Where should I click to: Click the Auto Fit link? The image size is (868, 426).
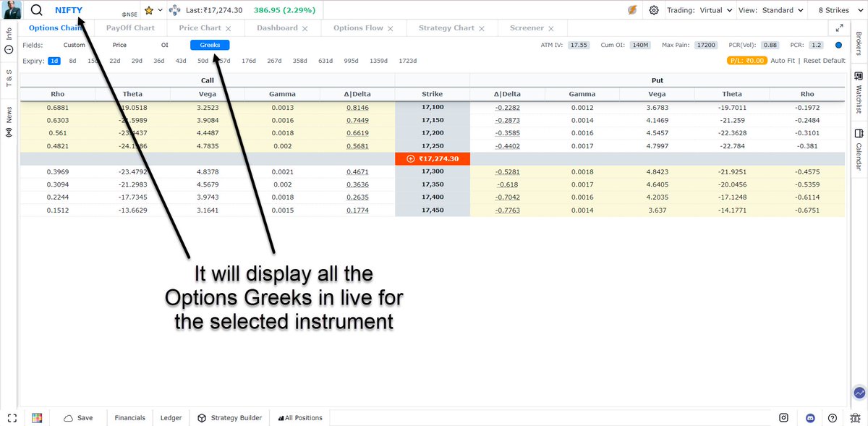click(x=783, y=61)
